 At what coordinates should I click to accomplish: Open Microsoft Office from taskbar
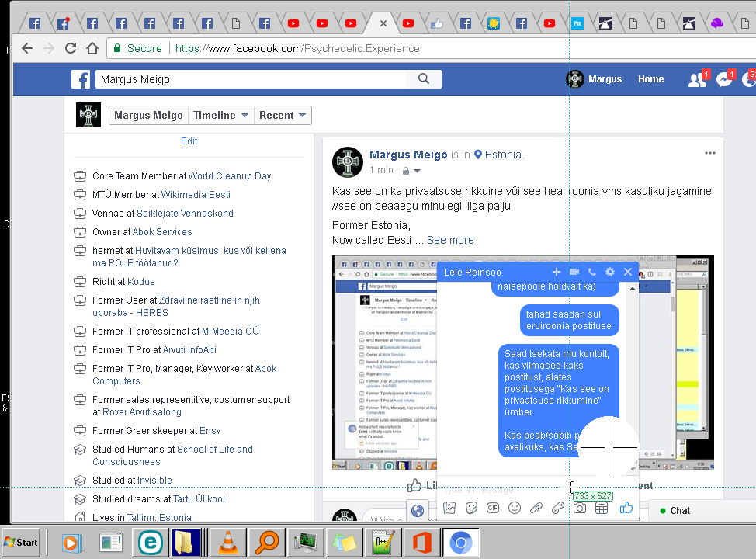click(x=422, y=542)
